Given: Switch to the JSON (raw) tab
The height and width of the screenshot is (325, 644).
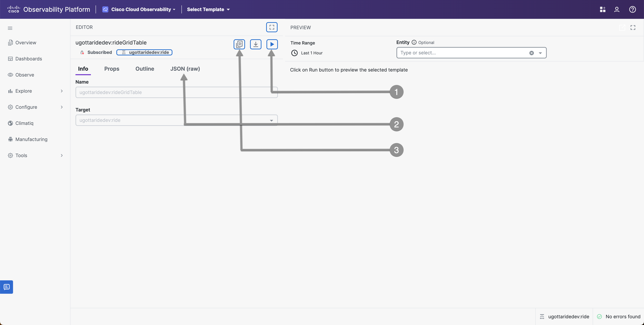Looking at the screenshot, I should tap(185, 69).
